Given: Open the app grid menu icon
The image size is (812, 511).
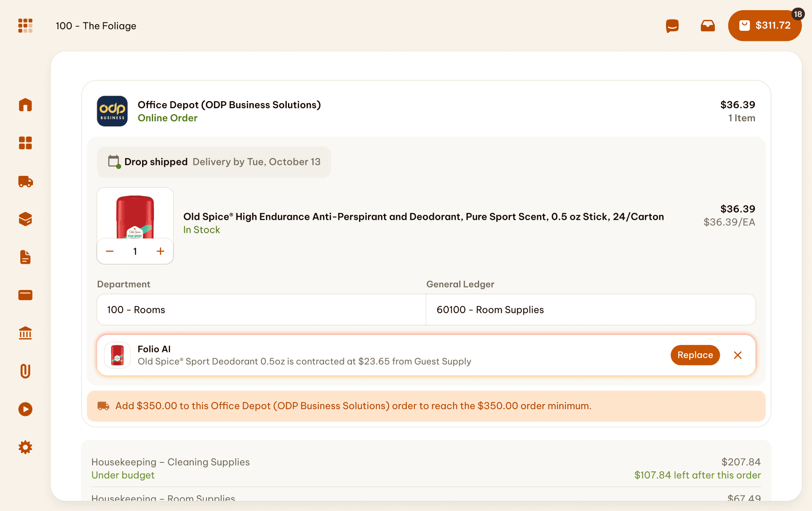Looking at the screenshot, I should [25, 26].
